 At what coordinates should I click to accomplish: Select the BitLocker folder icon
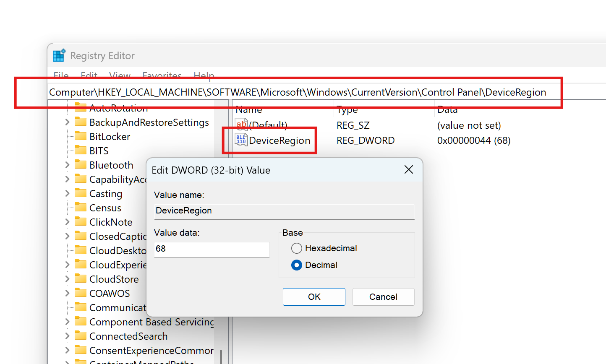(x=80, y=136)
